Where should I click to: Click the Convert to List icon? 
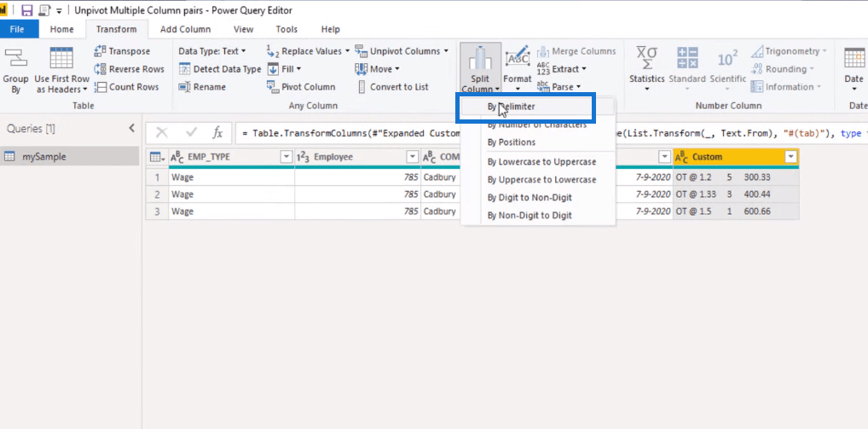(361, 87)
